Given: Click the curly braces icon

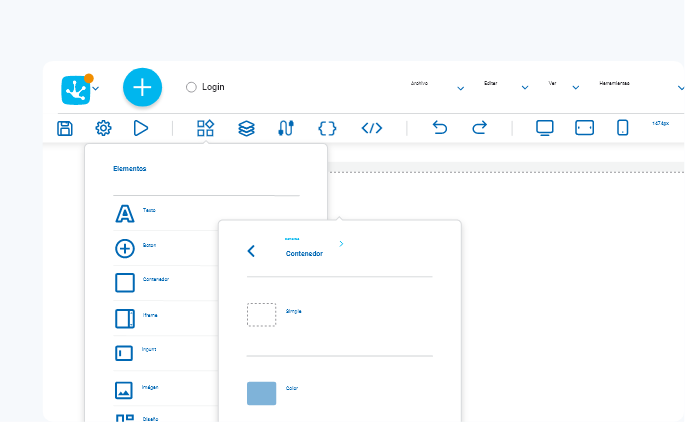Looking at the screenshot, I should [327, 128].
